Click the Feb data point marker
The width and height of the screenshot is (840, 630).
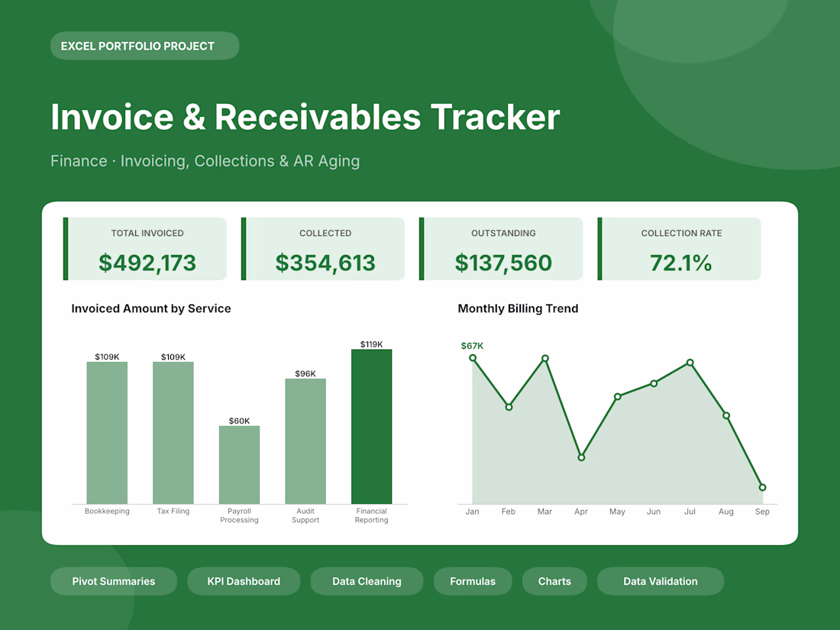click(509, 407)
